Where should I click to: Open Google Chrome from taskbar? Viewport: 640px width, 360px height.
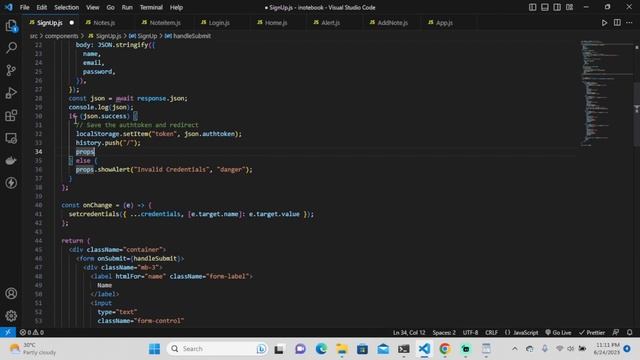click(x=445, y=349)
